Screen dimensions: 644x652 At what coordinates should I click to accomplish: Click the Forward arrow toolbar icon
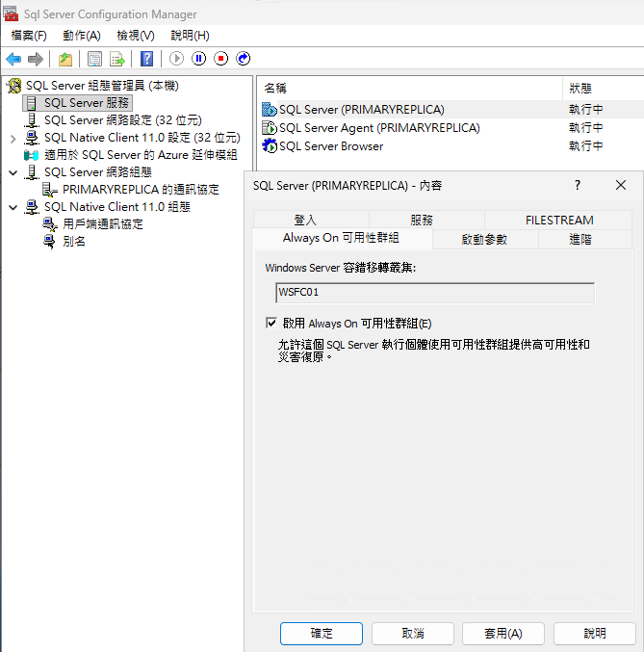(x=36, y=59)
